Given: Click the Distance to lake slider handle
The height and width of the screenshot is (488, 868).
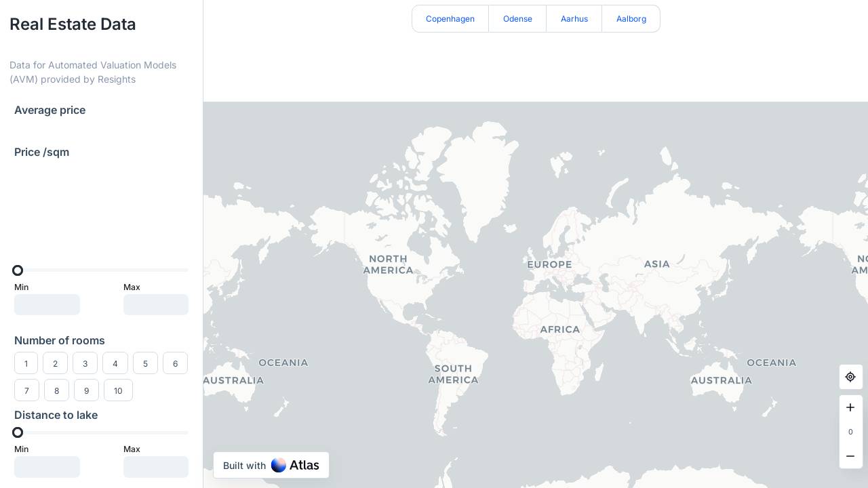Looking at the screenshot, I should [x=18, y=432].
